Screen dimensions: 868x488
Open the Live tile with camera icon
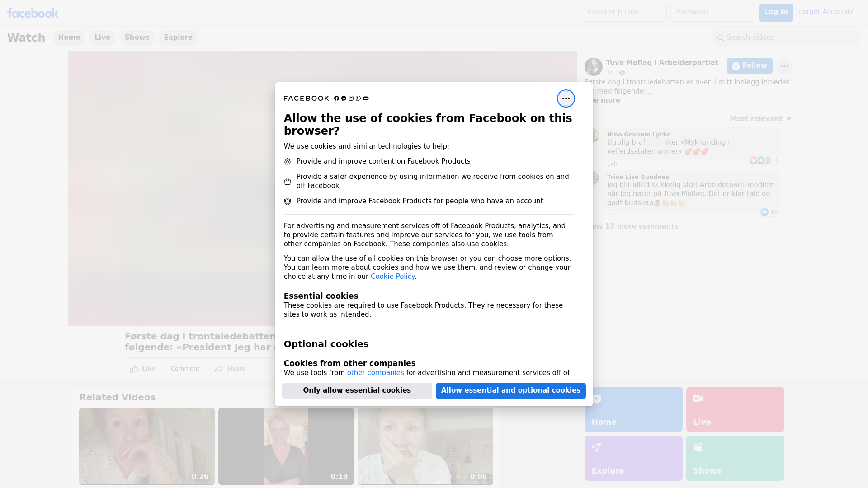[x=735, y=409]
